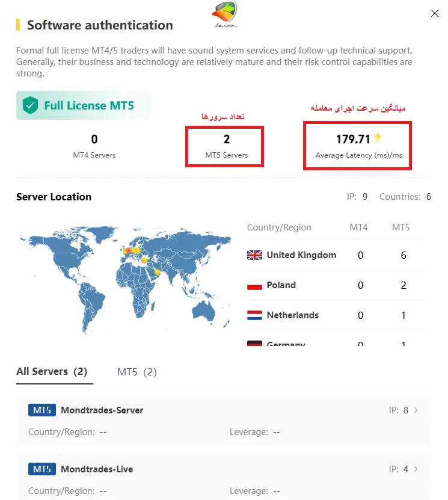Expand Mondtrades-Server IP list chevron
The width and height of the screenshot is (448, 500).
click(416, 410)
